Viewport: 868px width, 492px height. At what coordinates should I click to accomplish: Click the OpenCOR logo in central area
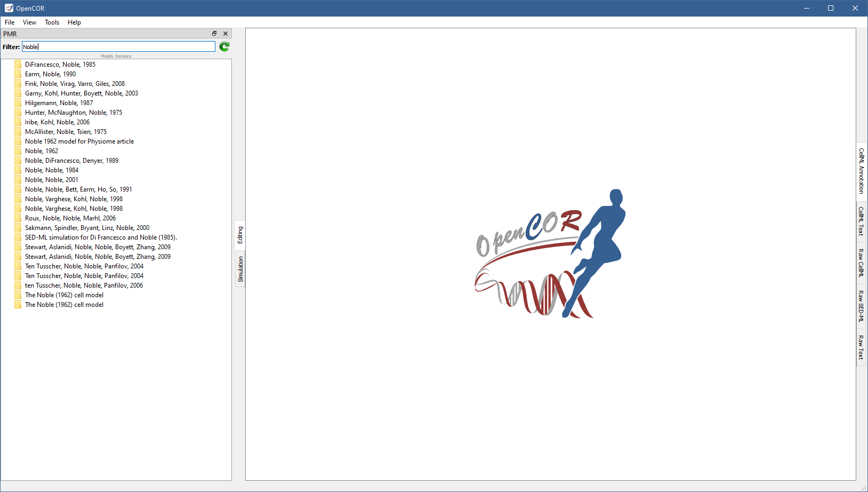550,254
